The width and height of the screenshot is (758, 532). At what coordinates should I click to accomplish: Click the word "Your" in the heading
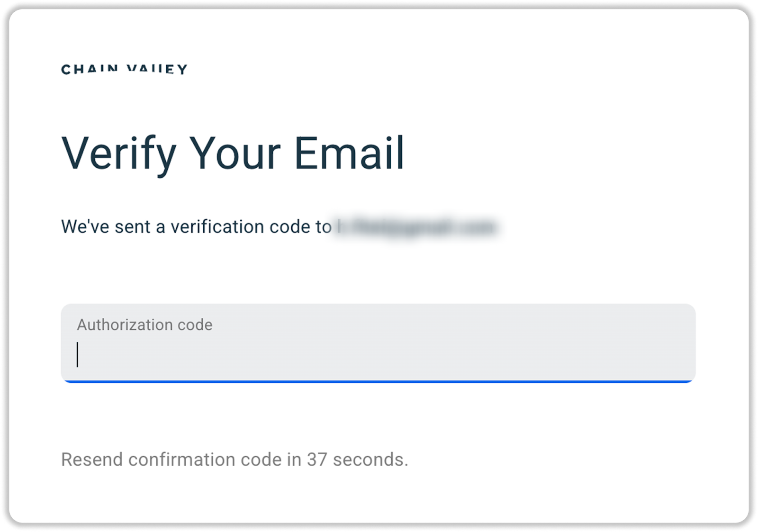pos(235,153)
